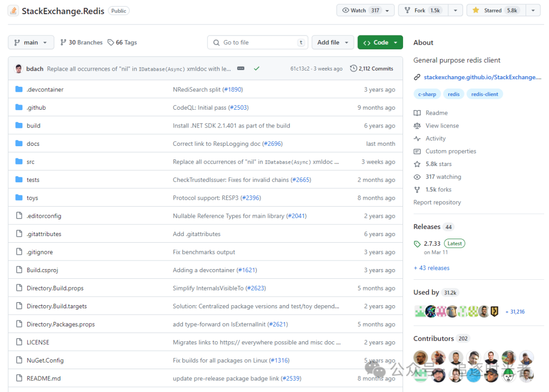
Task: Click the green check status icon
Action: pos(257,69)
